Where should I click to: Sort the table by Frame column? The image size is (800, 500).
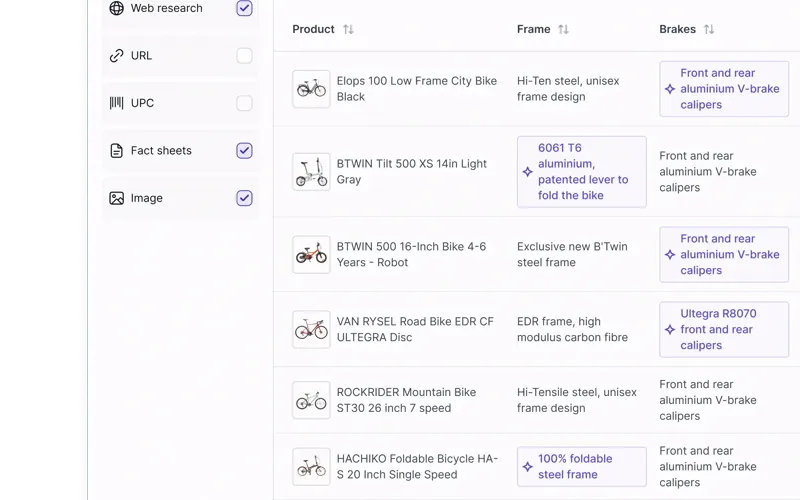563,29
